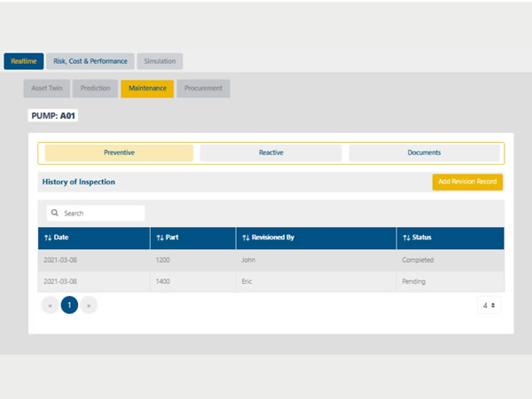Click Add Revision Record button

(x=467, y=182)
